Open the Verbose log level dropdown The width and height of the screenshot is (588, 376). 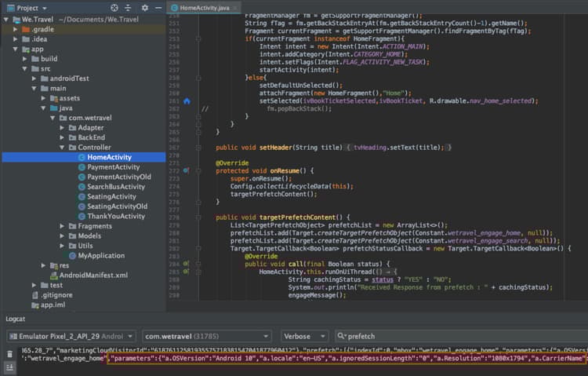point(304,336)
